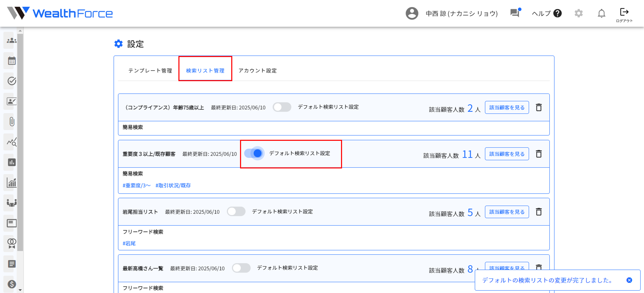Switch to 検索リスト管理 tab
The height and width of the screenshot is (293, 644).
pyautogui.click(x=205, y=71)
